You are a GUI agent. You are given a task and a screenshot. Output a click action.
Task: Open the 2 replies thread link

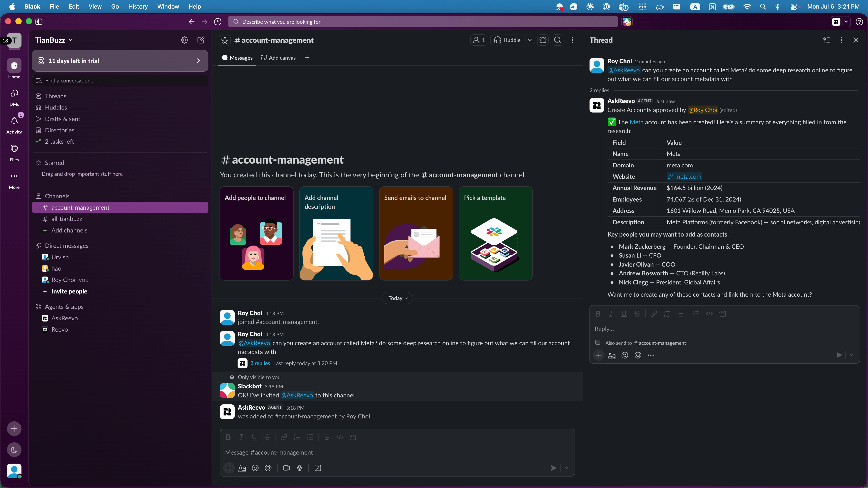[260, 363]
